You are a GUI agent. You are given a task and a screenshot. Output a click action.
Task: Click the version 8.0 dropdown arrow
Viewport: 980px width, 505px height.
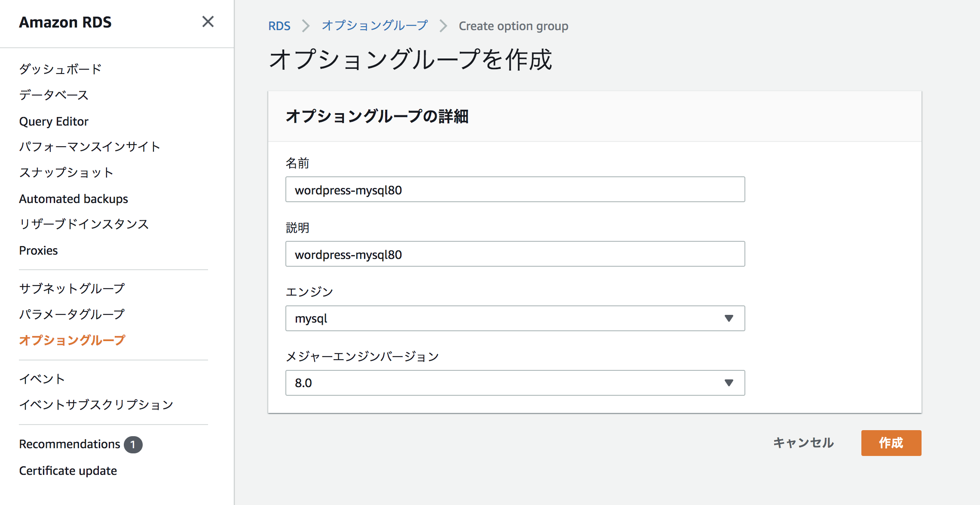tap(729, 383)
